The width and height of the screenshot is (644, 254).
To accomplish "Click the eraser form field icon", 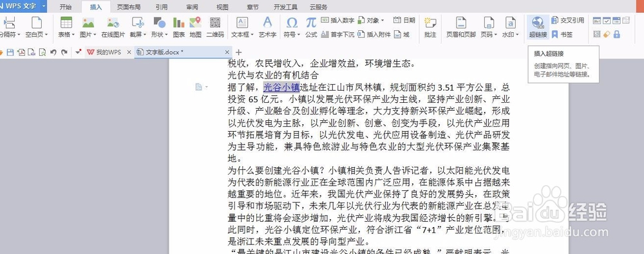I will (x=607, y=35).
